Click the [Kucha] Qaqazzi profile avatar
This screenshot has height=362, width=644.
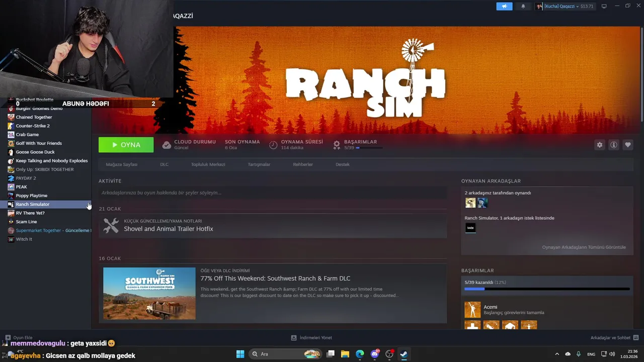[539, 6]
